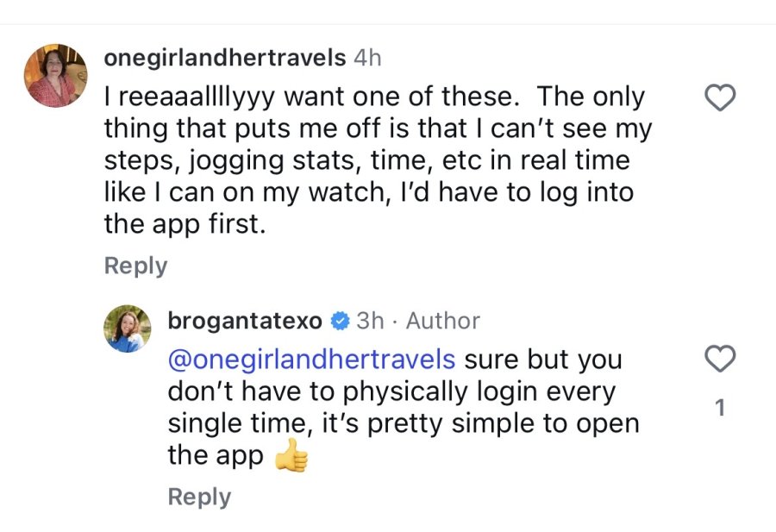Open onegirlandhertravels profile picture
This screenshot has width=776, height=532.
[x=55, y=75]
